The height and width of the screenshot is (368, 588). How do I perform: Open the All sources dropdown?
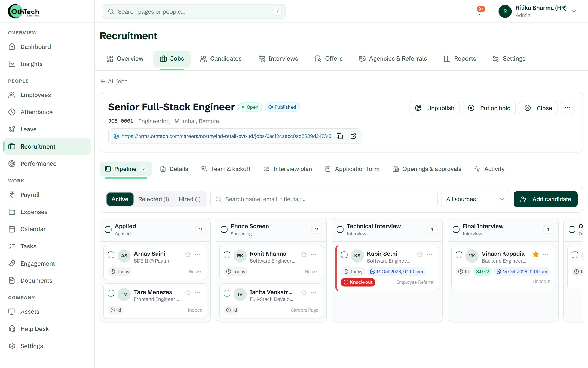point(475,199)
